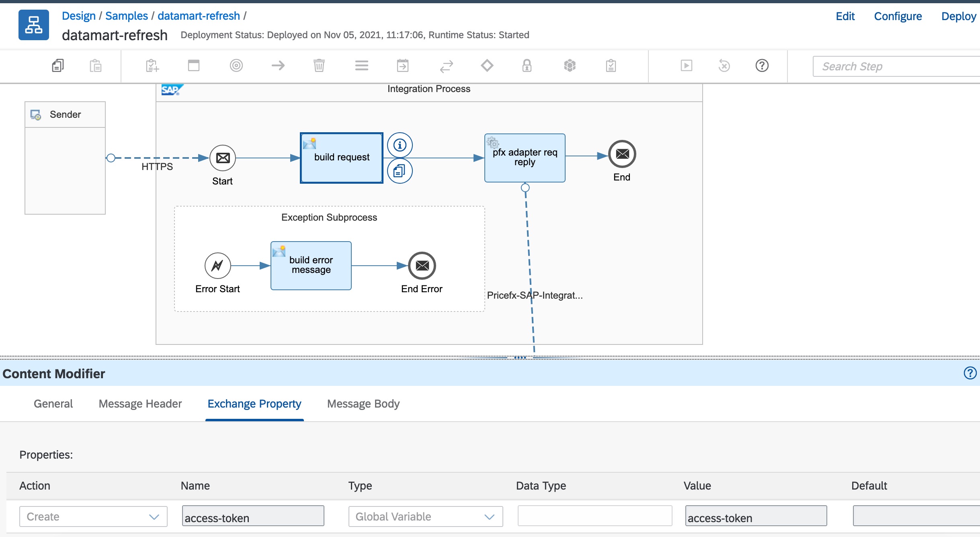Switch to the Message Body tab
Screen dimensions: 980x537
click(x=363, y=404)
